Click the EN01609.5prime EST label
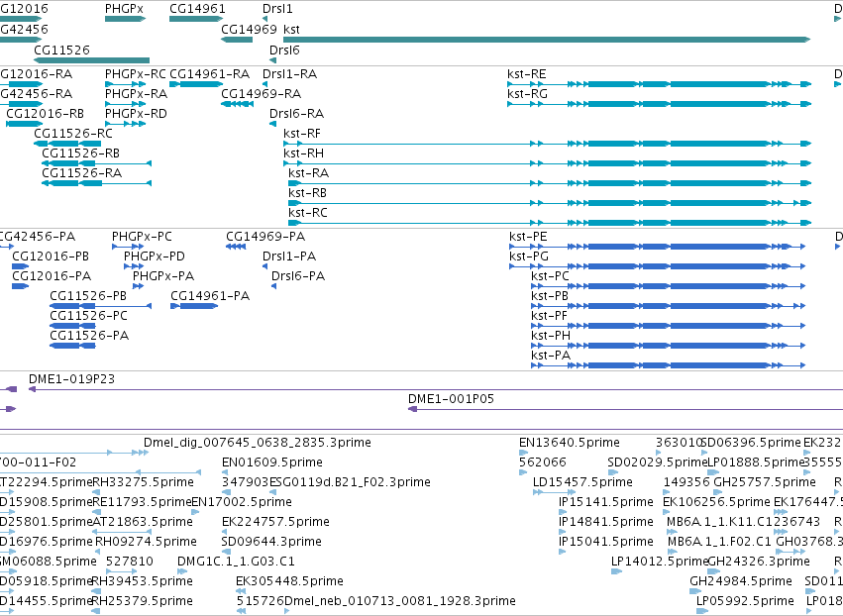 [272, 462]
